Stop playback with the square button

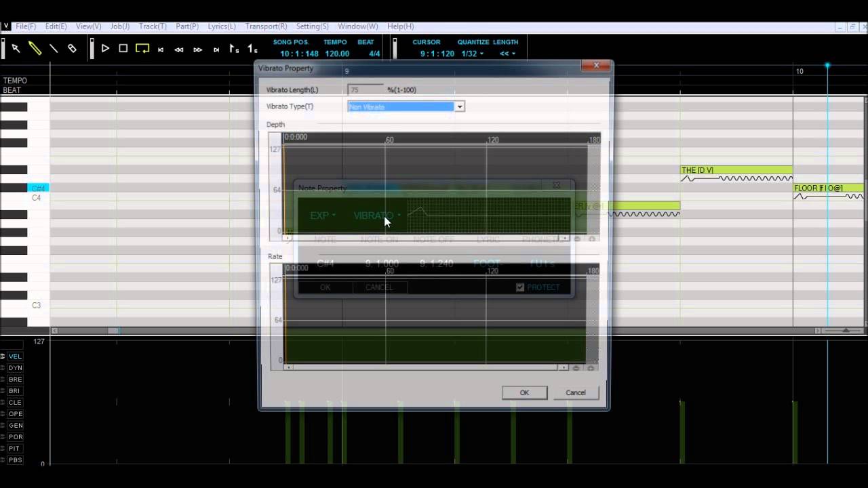point(123,49)
